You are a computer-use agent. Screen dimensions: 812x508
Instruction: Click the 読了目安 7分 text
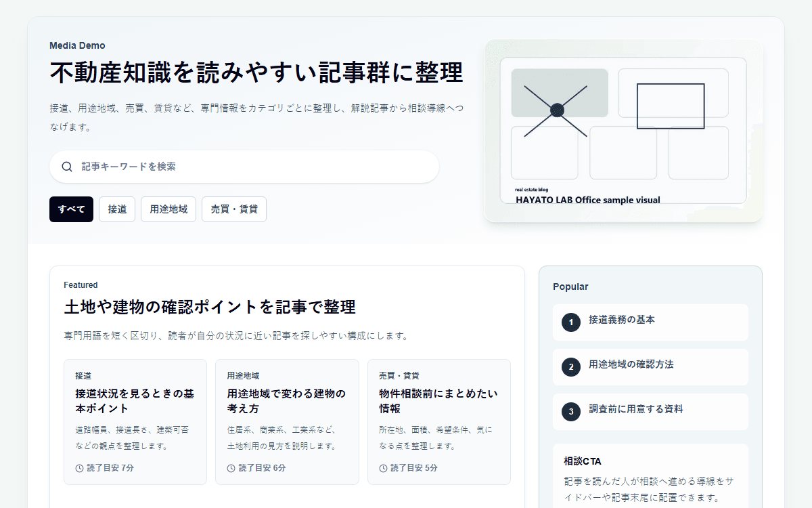coord(110,468)
